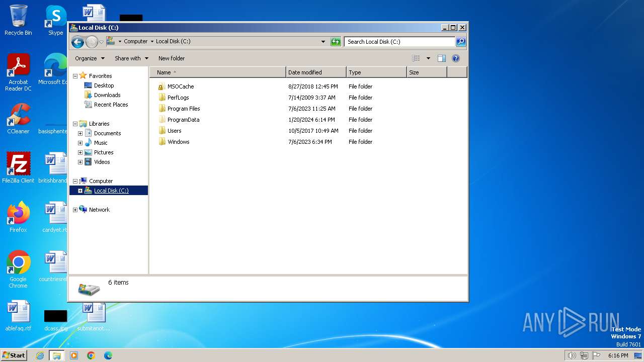Viewport: 644px width, 362px height.
Task: Select File Explorer taskbar button
Action: [57, 355]
